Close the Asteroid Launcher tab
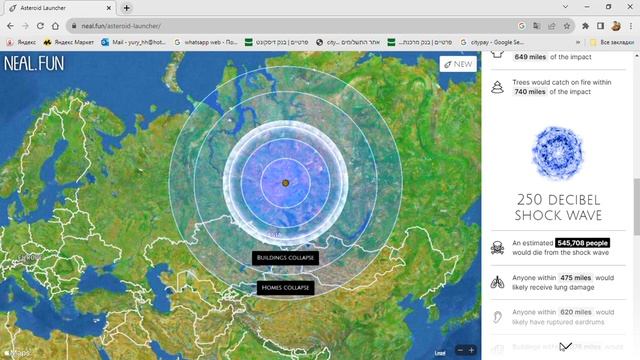This screenshot has height=360, width=640. point(109,8)
